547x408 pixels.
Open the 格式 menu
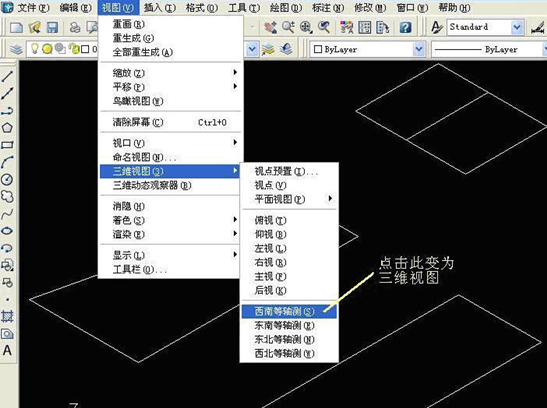tap(202, 7)
